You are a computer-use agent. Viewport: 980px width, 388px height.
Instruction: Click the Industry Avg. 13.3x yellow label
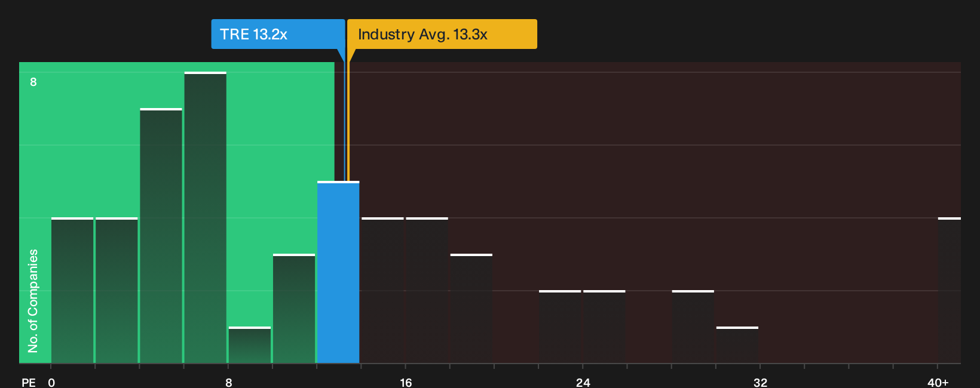[442, 34]
